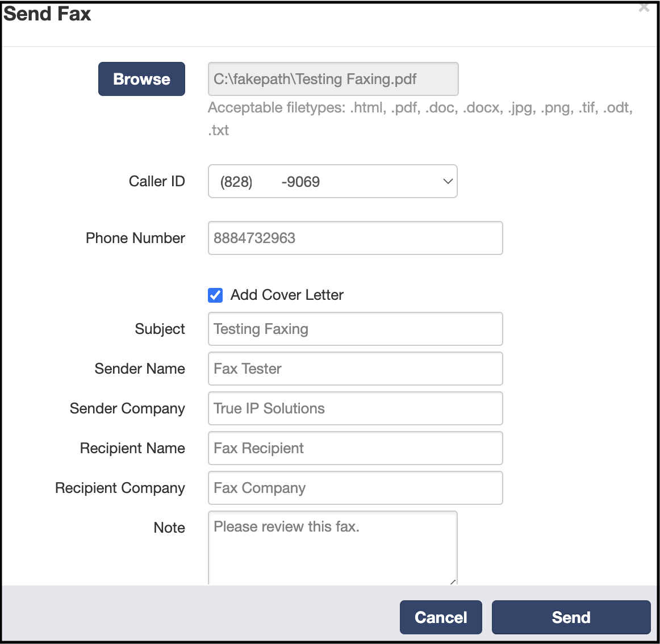
Task: Click inside the Note text area
Action: pyautogui.click(x=332, y=548)
